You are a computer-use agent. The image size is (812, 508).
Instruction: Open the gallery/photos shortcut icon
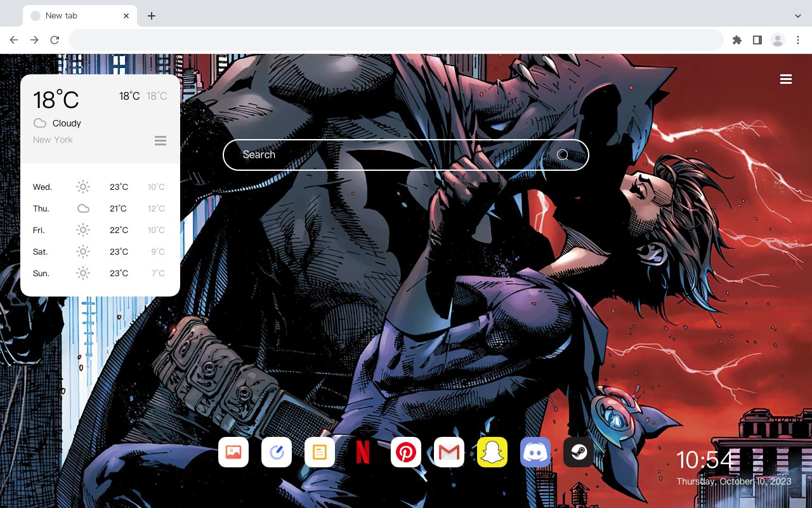click(x=233, y=452)
